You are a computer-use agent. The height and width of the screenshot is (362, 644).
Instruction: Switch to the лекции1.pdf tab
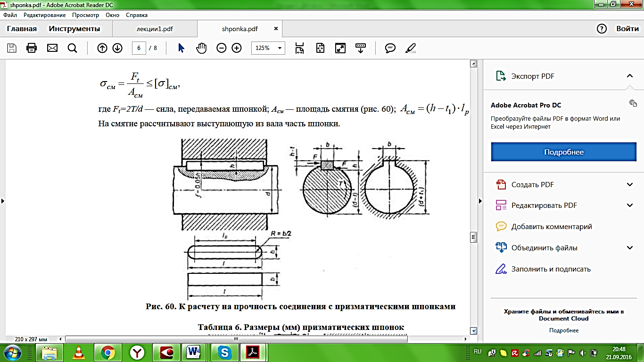155,29
